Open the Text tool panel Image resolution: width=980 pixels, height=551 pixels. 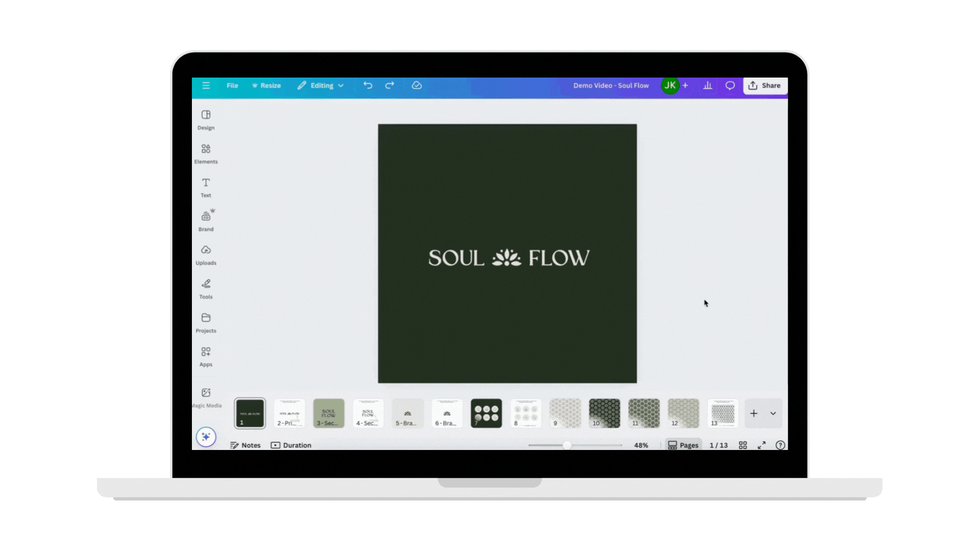(x=206, y=187)
